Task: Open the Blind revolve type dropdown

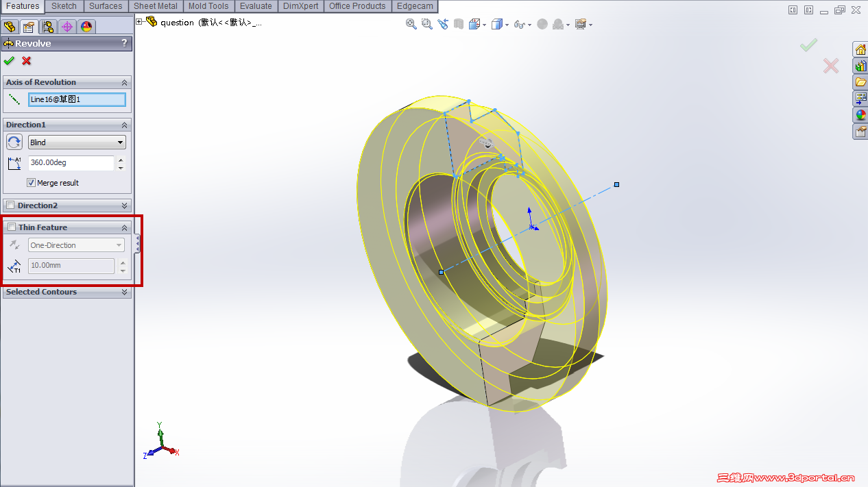Action: coord(77,142)
